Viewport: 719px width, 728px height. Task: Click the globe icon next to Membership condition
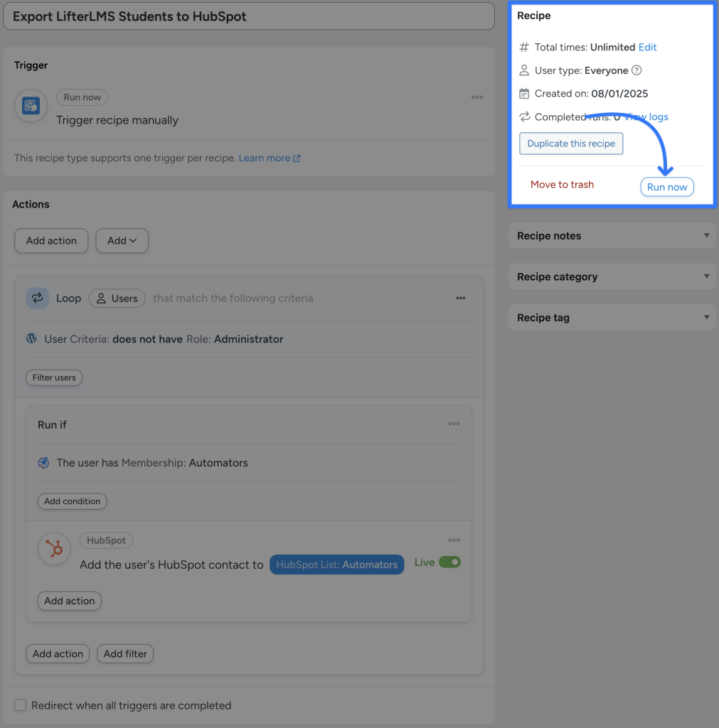pyautogui.click(x=43, y=463)
